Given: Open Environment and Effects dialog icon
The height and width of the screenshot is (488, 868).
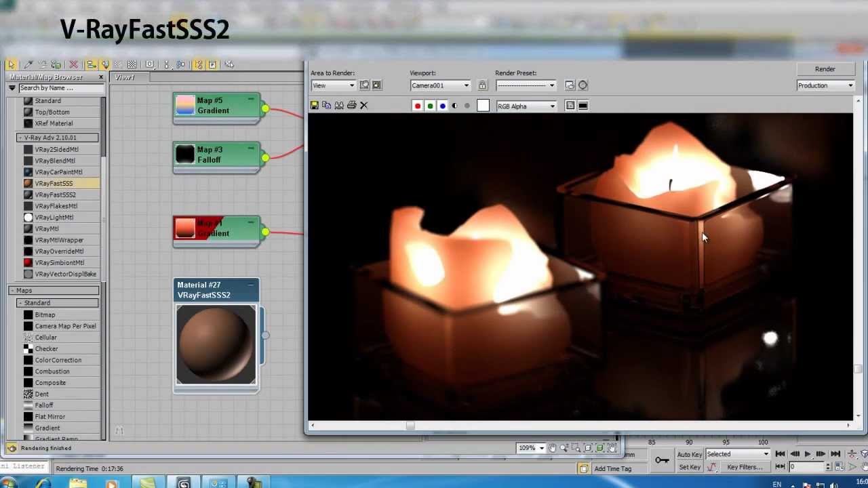Looking at the screenshot, I should pos(583,85).
